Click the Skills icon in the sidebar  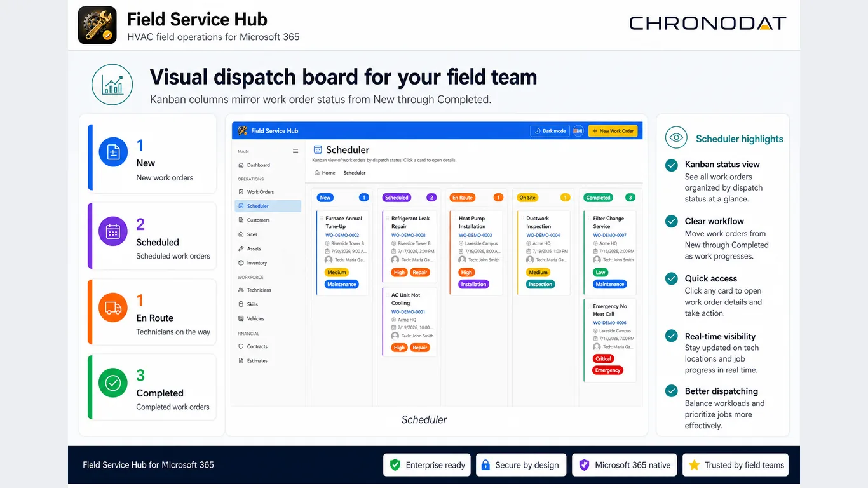tap(241, 304)
